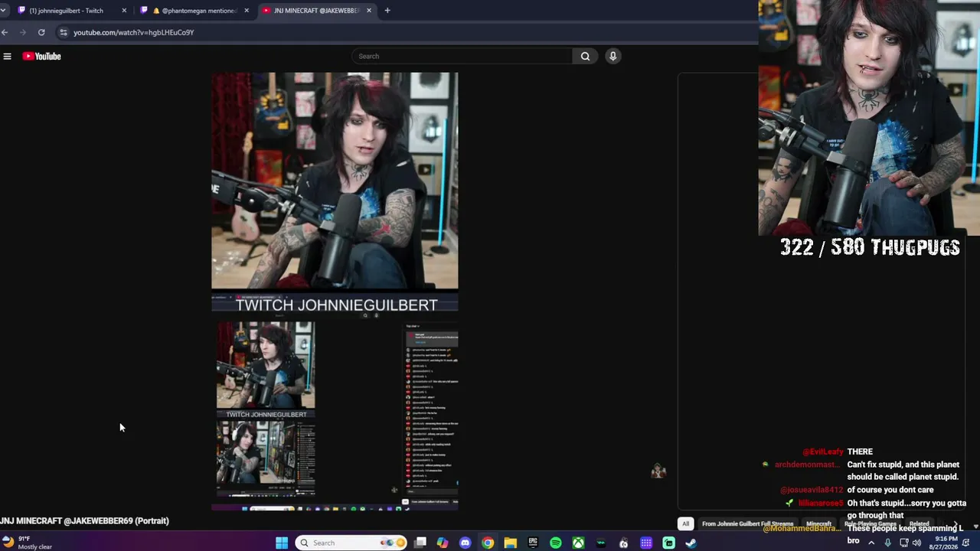Open network settings tray icon

click(x=904, y=543)
